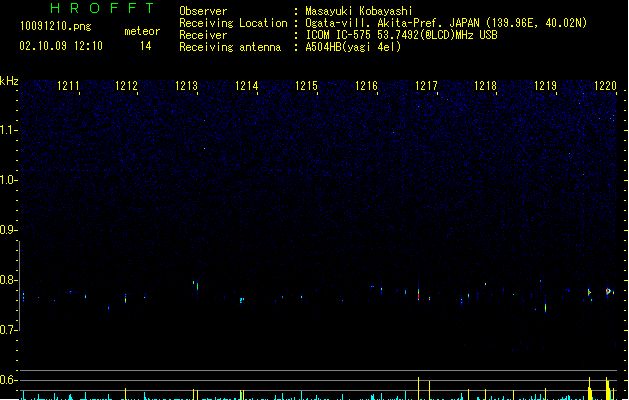Viewport: 629px width, 400px height.
Task: Click the date stamp 02.10.09 12:10
Action: point(61,46)
